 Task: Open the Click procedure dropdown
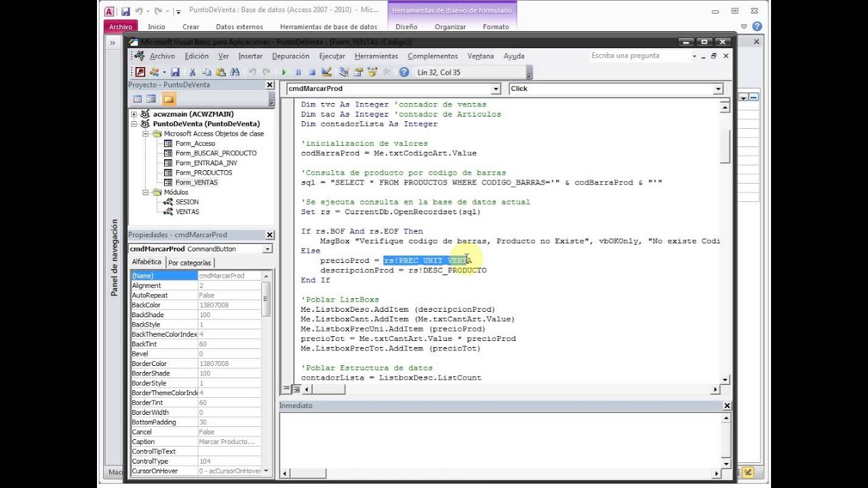point(718,89)
